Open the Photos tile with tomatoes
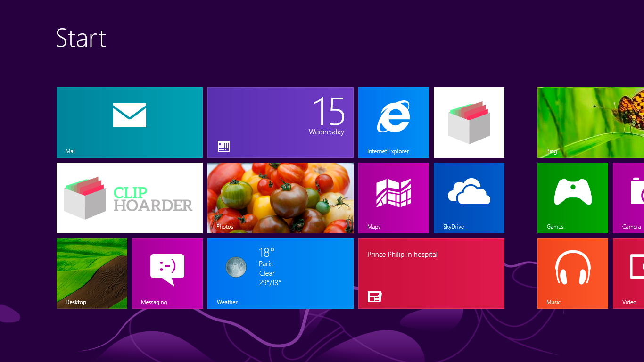This screenshot has height=362, width=644. (x=281, y=198)
